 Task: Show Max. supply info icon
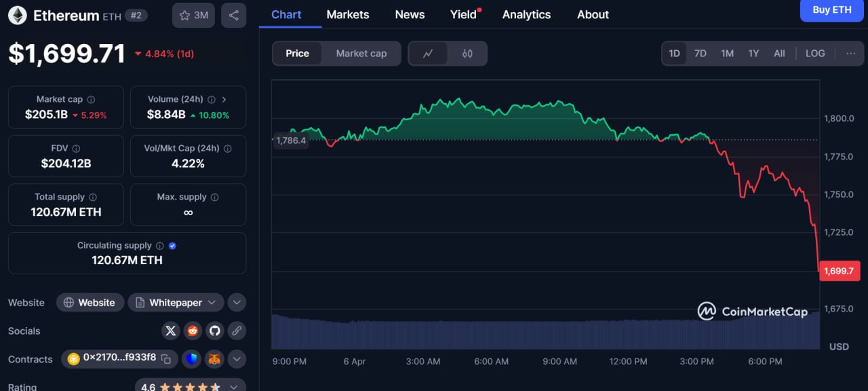tap(215, 198)
